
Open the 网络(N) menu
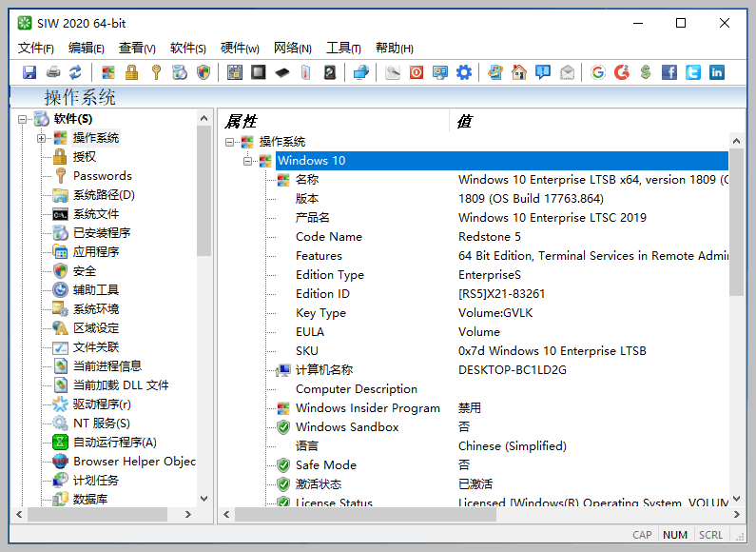(293, 49)
